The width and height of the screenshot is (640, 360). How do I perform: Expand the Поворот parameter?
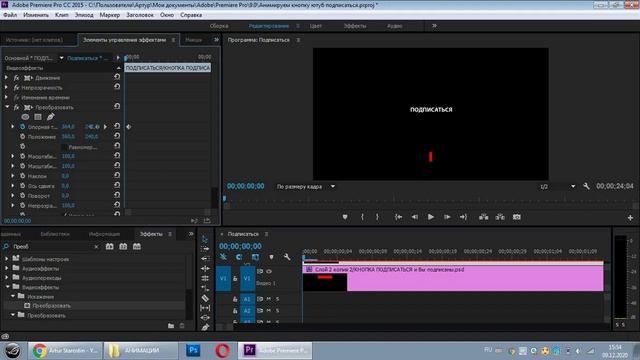click(x=13, y=196)
